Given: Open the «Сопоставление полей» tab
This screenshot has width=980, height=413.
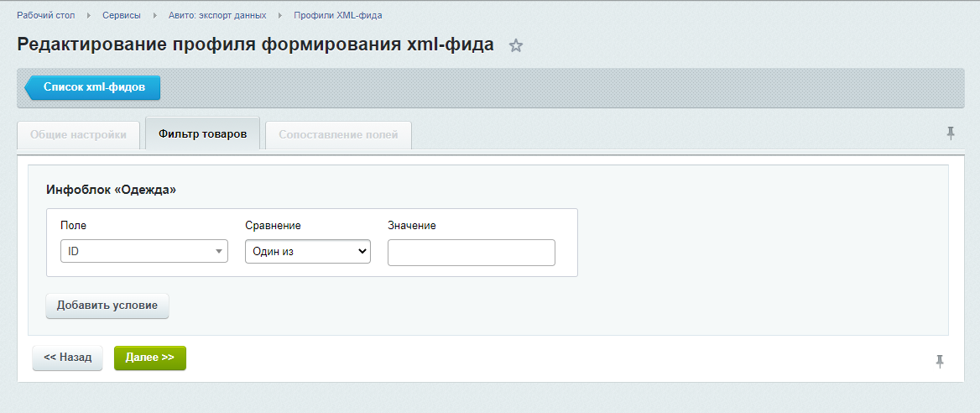Looking at the screenshot, I should click(x=338, y=134).
